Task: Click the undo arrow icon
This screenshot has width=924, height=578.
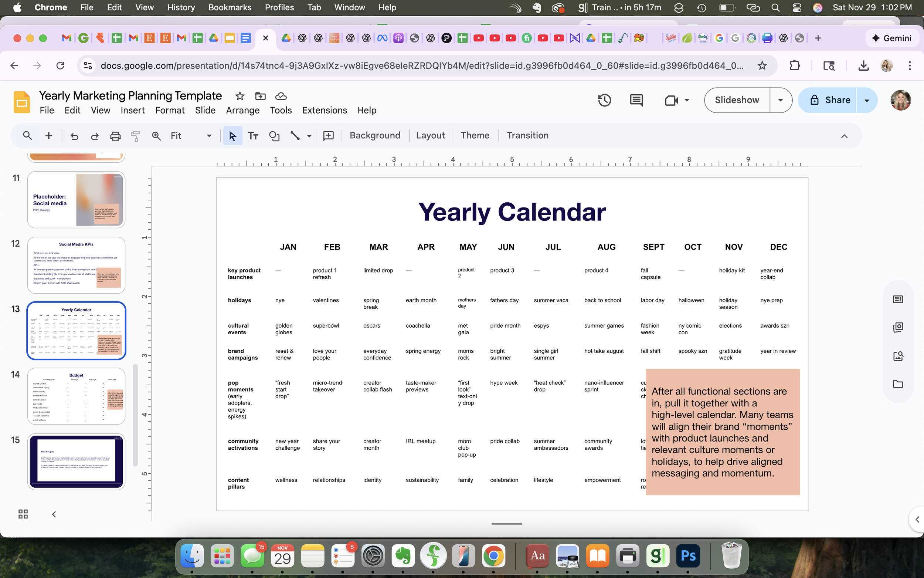Action: [x=74, y=136]
